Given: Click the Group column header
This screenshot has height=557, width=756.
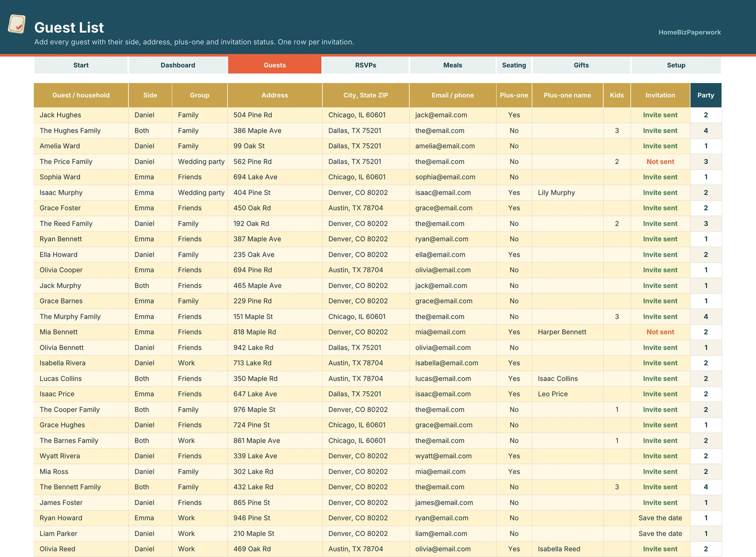Looking at the screenshot, I should coord(200,95).
